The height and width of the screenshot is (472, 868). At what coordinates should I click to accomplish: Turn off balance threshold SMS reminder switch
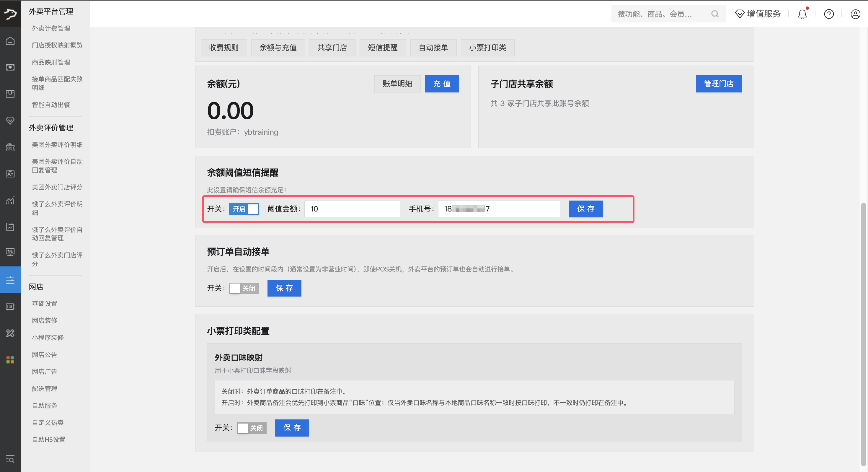pos(244,209)
